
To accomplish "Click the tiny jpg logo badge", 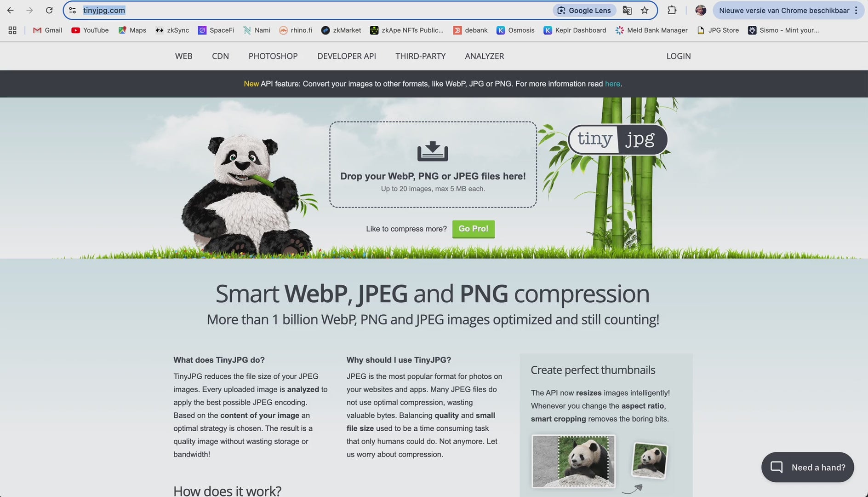I will [x=618, y=139].
